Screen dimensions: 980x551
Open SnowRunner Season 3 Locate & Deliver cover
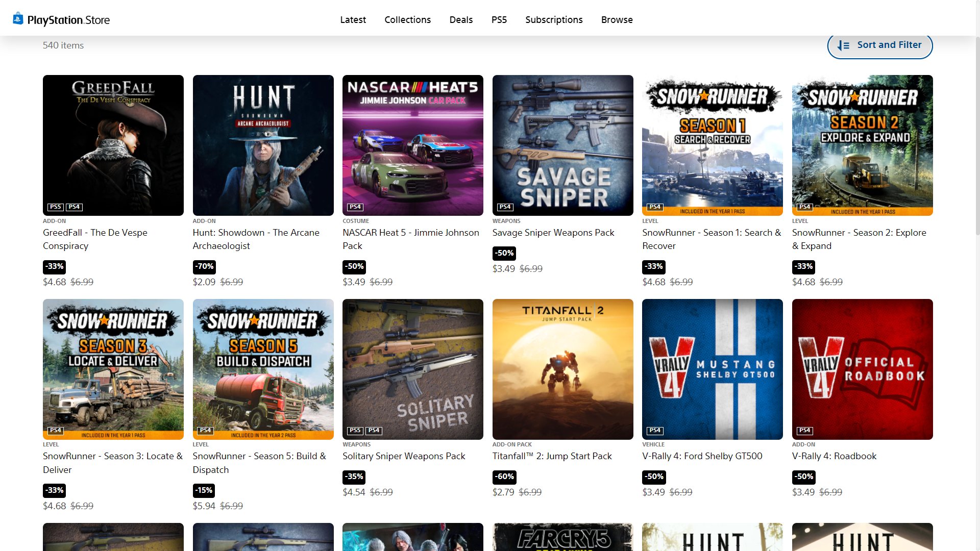coord(113,369)
